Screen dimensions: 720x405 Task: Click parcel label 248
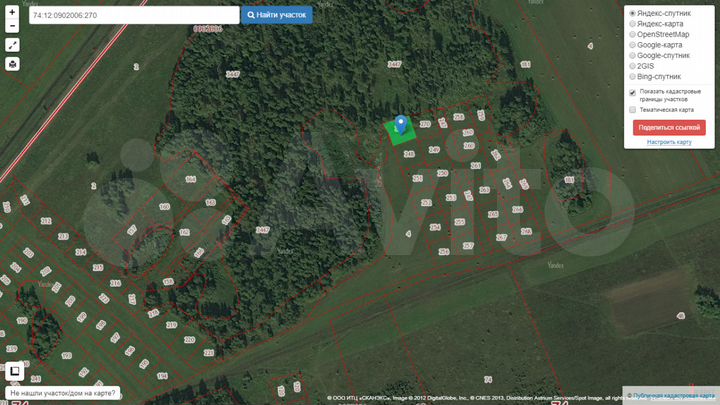(409, 154)
